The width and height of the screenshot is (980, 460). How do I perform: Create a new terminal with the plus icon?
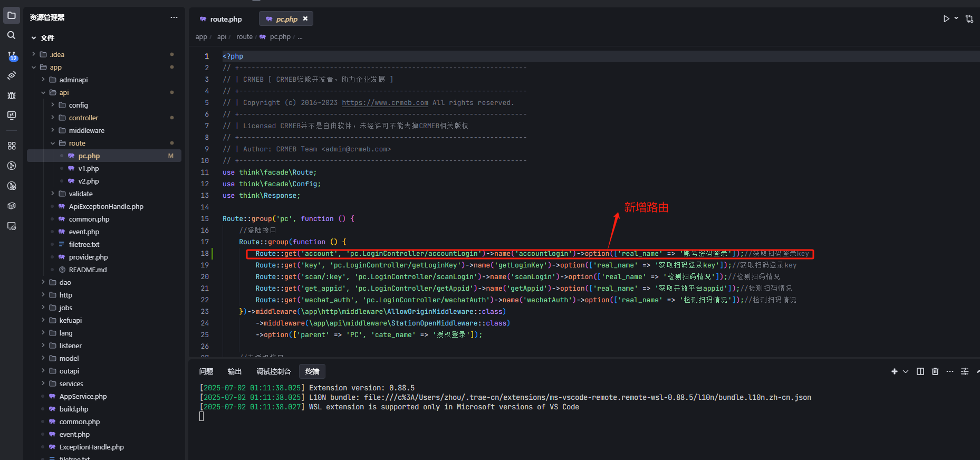pyautogui.click(x=895, y=371)
